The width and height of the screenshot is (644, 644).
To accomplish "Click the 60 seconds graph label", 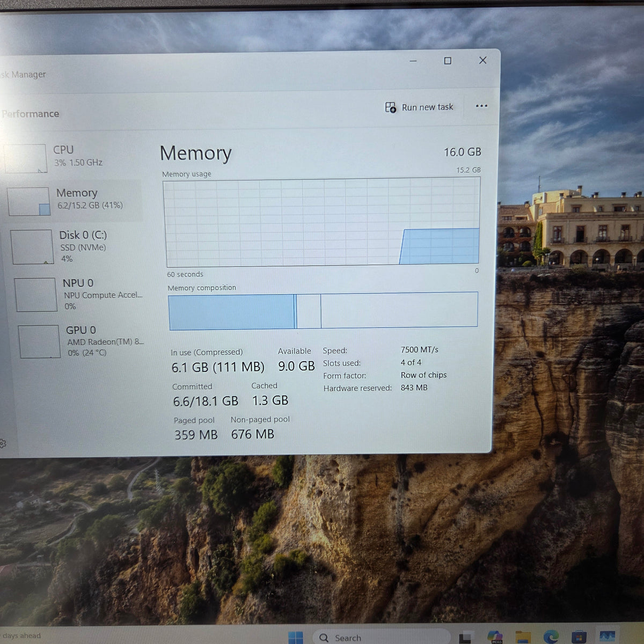I will pos(185,274).
